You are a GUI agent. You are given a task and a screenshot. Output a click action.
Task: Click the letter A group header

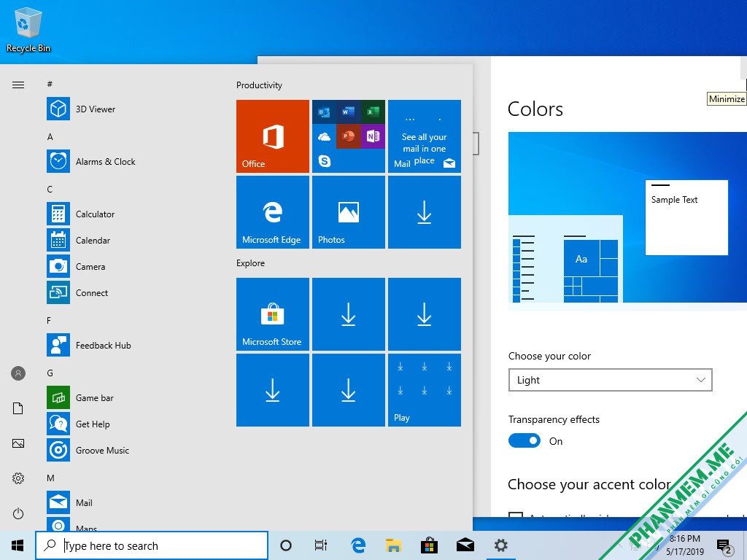point(50,136)
